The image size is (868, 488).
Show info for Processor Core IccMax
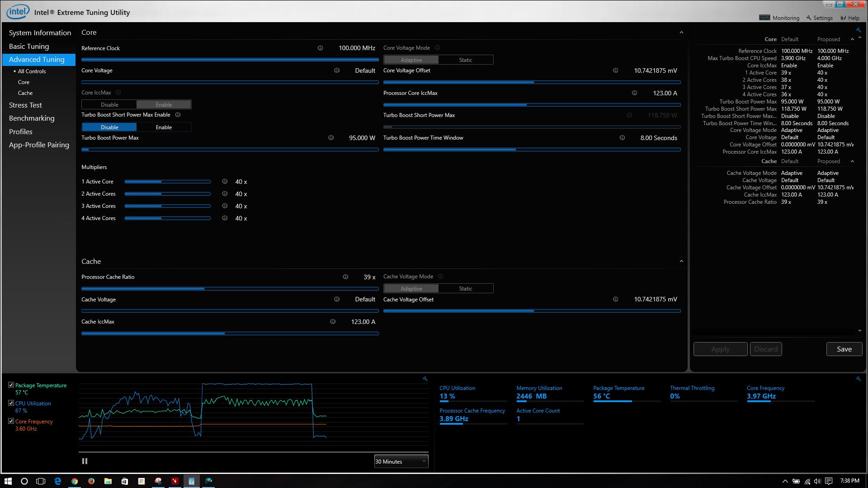(634, 93)
